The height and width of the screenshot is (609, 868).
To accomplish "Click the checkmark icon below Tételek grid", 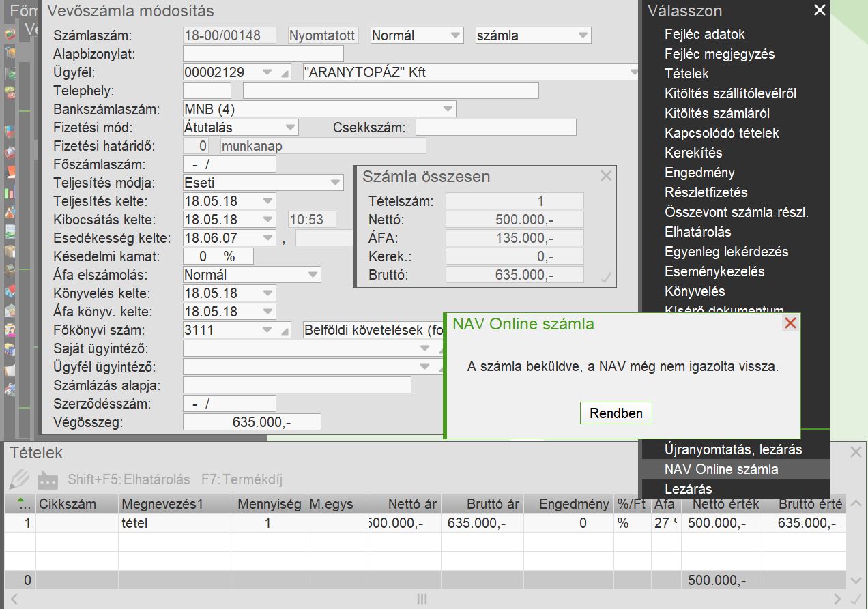I will click(856, 599).
